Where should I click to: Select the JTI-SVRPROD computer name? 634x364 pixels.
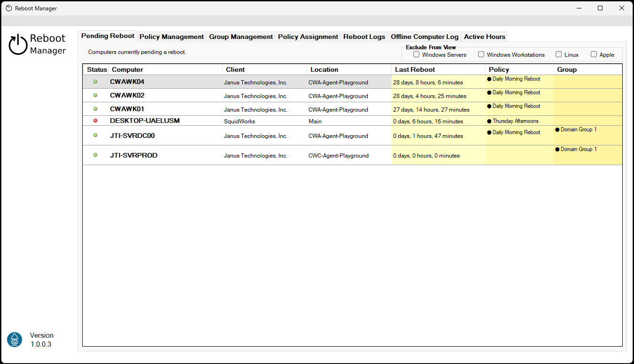[133, 155]
